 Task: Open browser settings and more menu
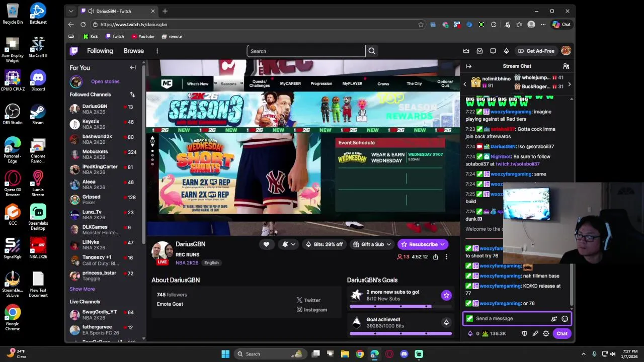[x=543, y=24]
